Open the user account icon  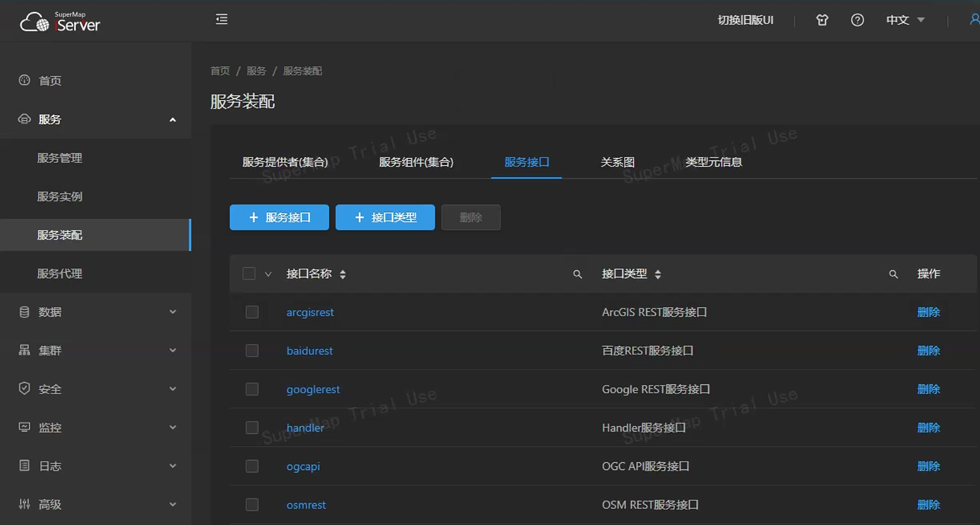pyautogui.click(x=974, y=20)
